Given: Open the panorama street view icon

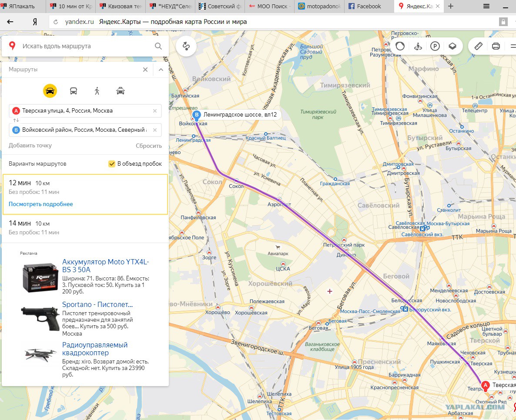Looking at the screenshot, I should tap(418, 46).
